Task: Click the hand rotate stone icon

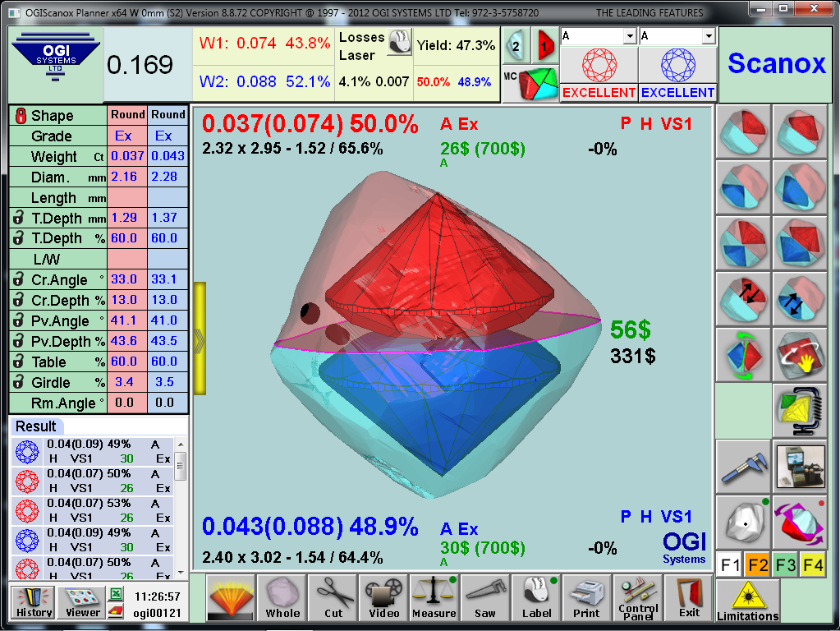Action: click(x=801, y=355)
